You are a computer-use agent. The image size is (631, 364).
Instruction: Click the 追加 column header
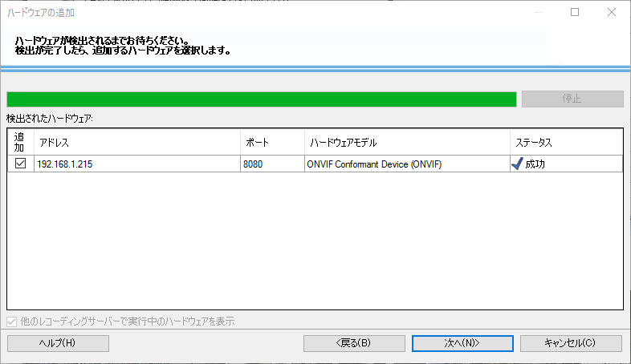tap(21, 142)
